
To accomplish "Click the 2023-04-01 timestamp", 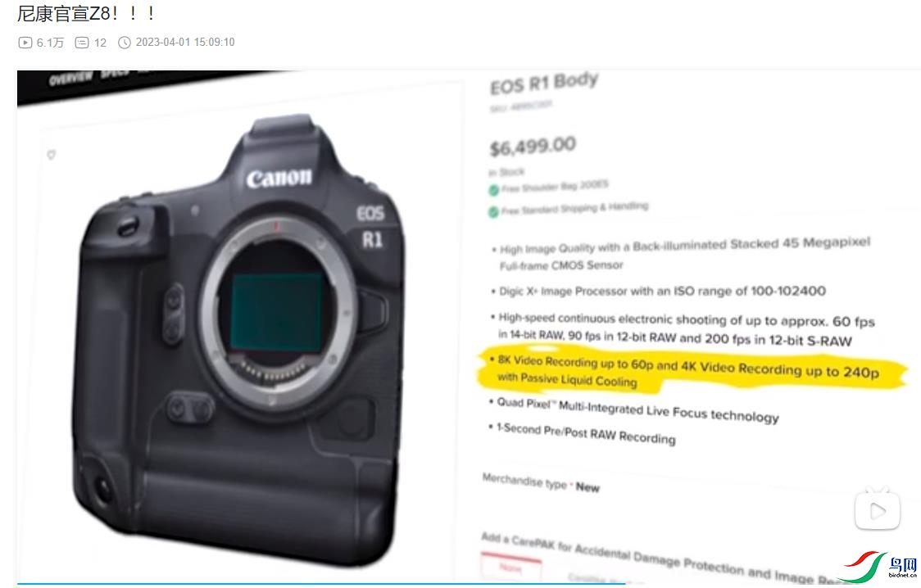I will coord(185,43).
